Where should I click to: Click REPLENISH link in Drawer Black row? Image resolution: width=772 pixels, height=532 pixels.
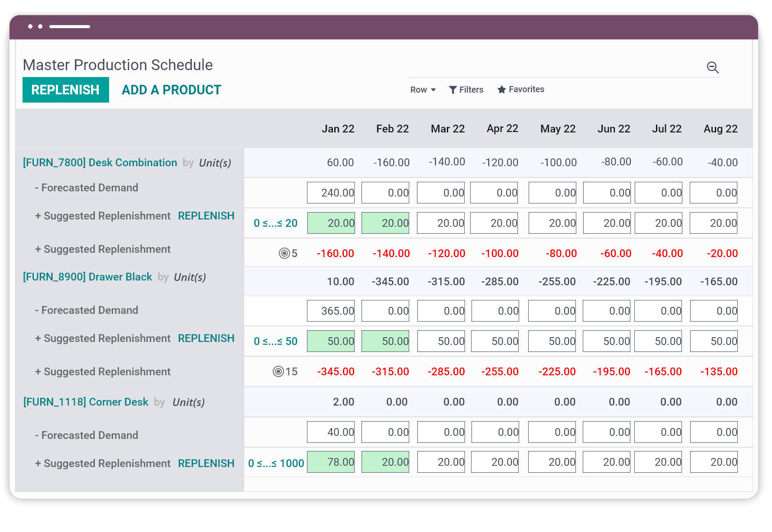[206, 338]
